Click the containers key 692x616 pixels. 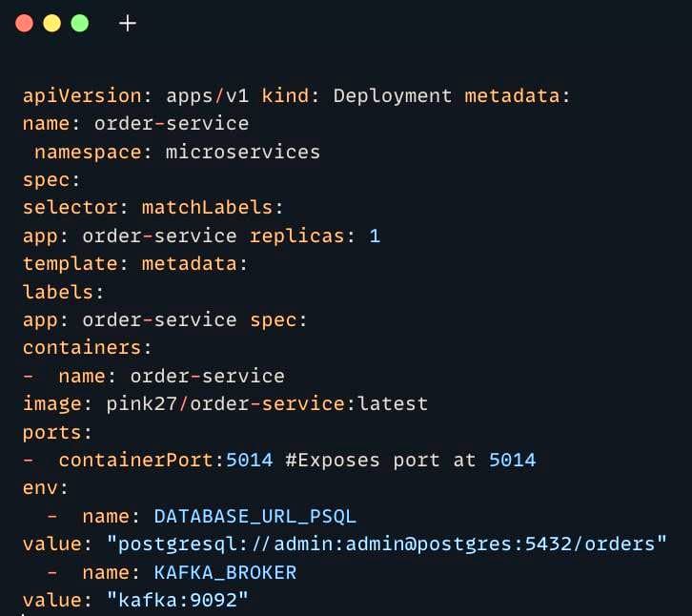(85, 348)
